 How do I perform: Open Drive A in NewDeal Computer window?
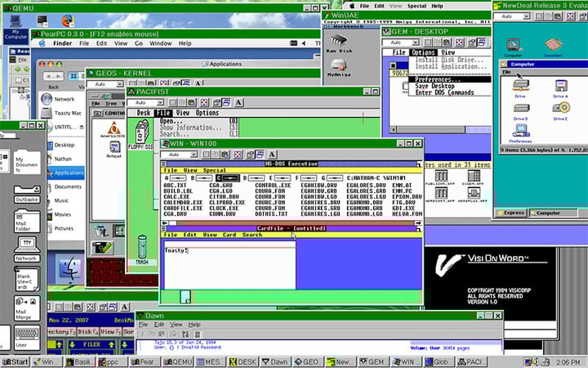click(x=560, y=88)
